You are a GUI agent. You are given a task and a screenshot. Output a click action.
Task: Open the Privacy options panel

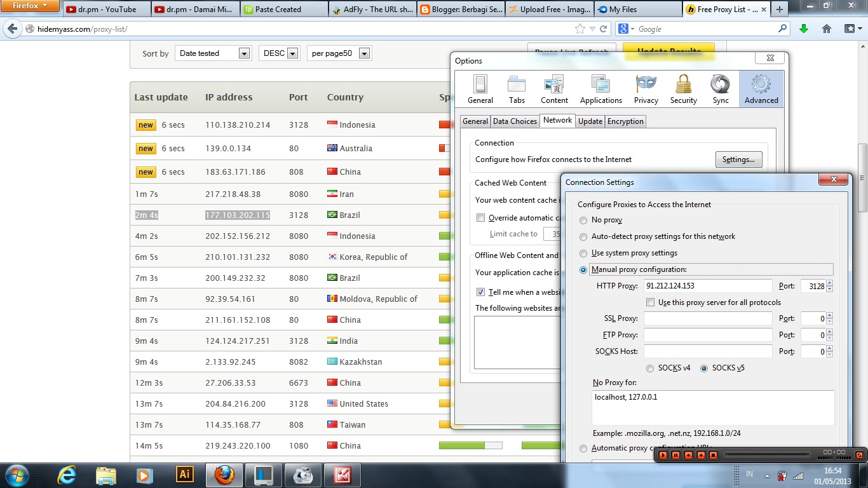tap(646, 89)
